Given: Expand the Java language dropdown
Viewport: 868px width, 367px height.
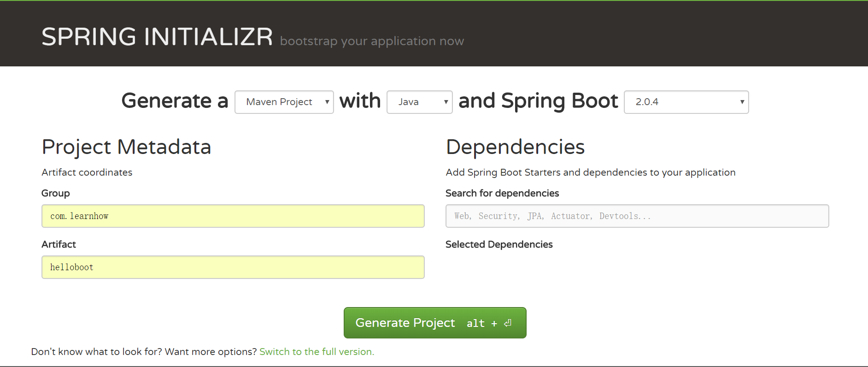Looking at the screenshot, I should (x=419, y=102).
